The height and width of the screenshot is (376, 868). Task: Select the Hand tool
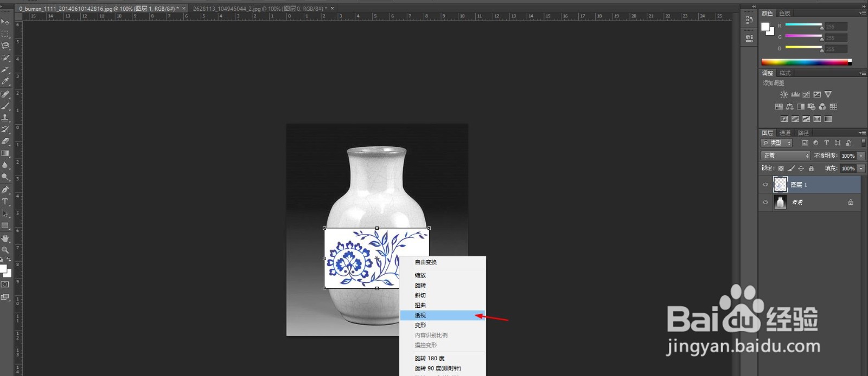click(5, 238)
